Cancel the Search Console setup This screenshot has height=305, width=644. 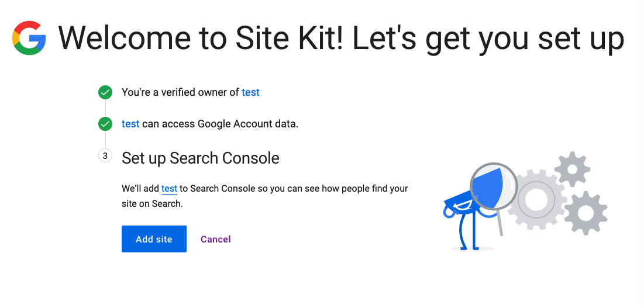216,239
